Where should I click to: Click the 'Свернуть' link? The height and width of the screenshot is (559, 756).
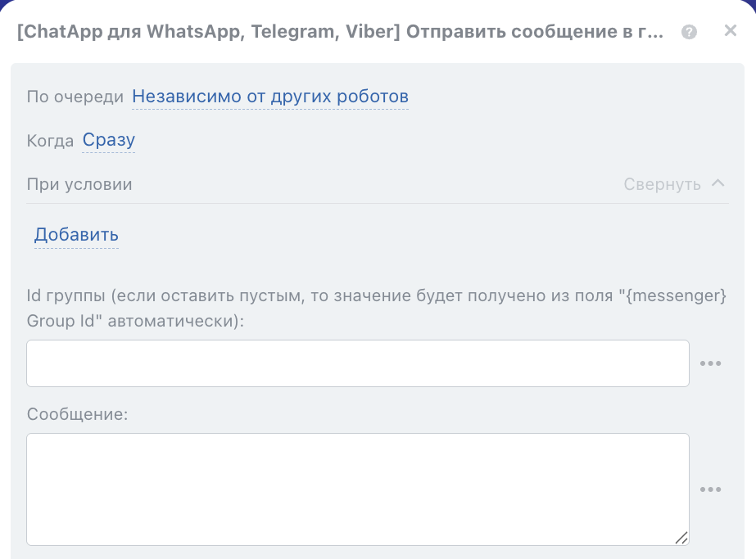(662, 184)
